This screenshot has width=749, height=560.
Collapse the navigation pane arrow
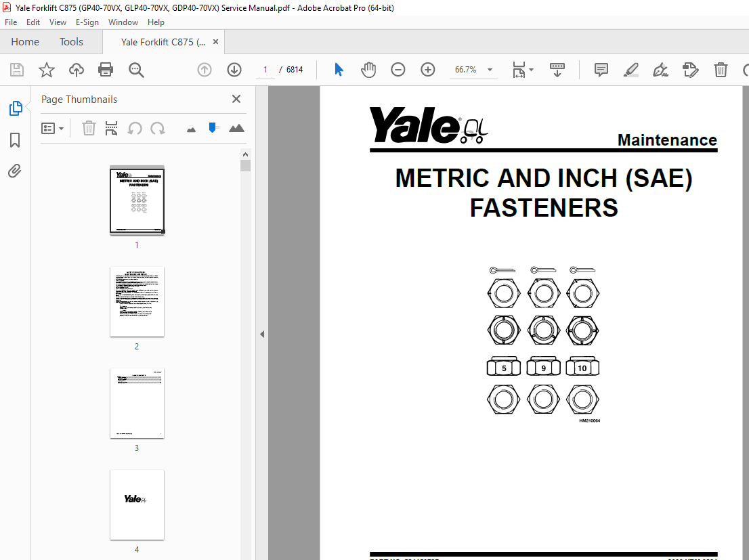pyautogui.click(x=262, y=334)
